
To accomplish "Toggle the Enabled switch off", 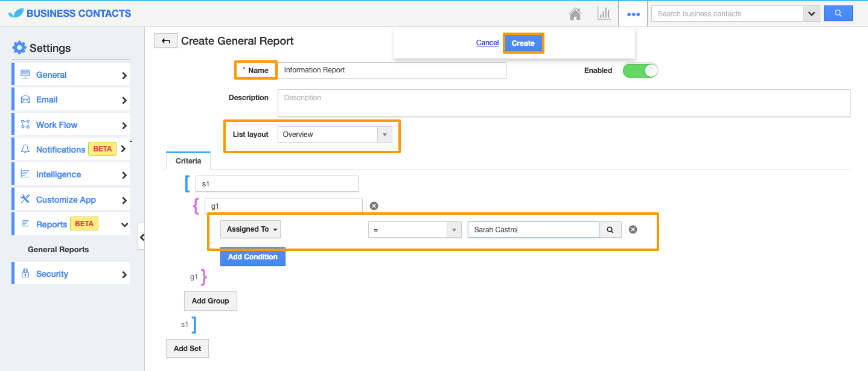I will [x=640, y=71].
